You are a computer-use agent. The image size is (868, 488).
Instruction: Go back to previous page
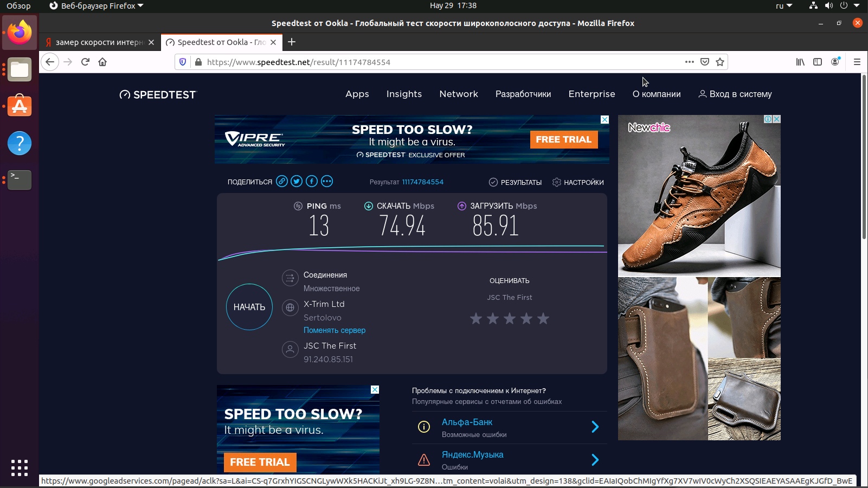click(50, 62)
